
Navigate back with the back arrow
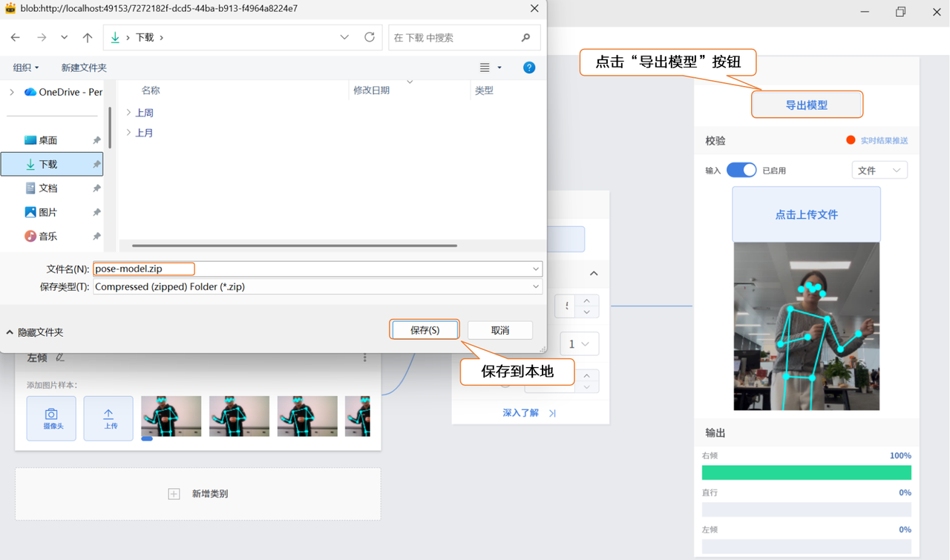(x=16, y=38)
